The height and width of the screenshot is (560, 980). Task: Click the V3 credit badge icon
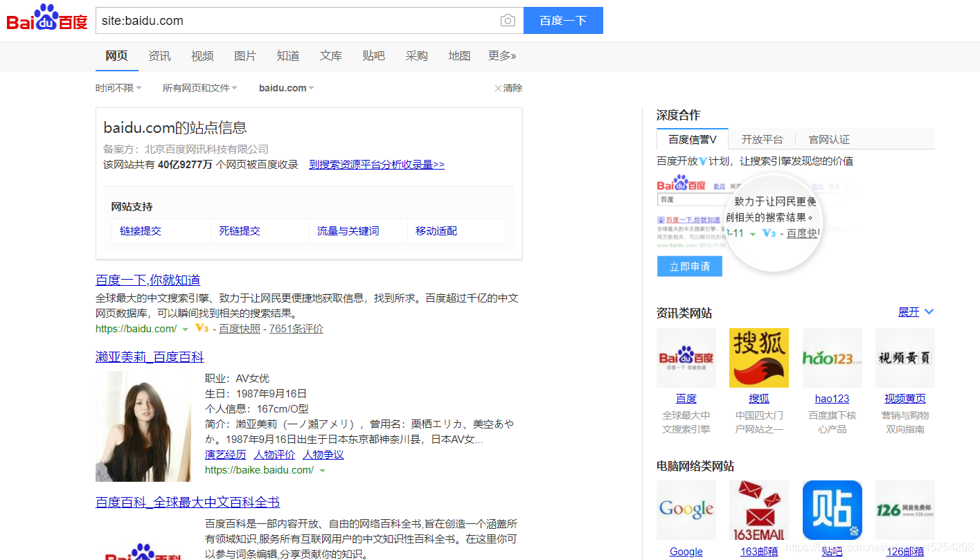202,329
